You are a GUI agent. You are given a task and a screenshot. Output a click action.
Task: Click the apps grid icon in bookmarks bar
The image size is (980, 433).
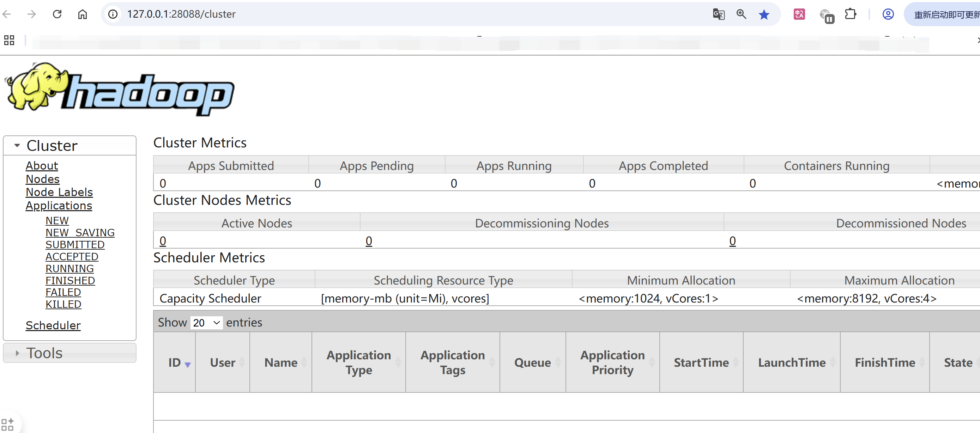tap(9, 40)
